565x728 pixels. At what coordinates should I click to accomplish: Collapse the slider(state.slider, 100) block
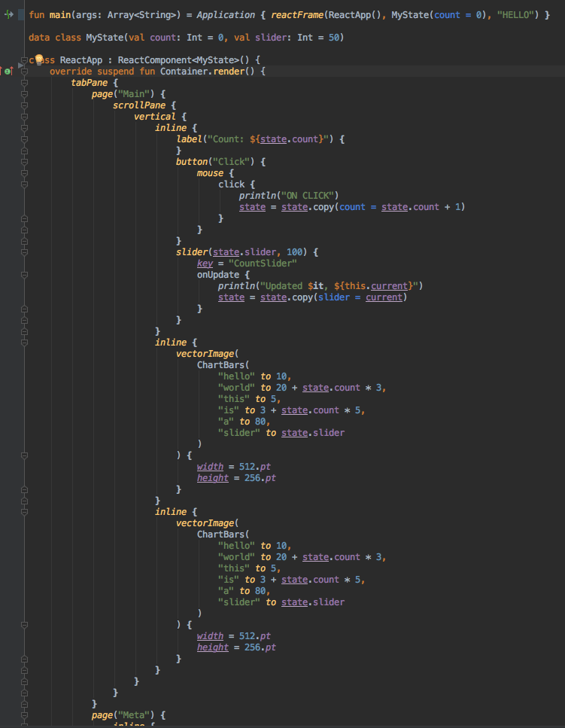(x=24, y=252)
